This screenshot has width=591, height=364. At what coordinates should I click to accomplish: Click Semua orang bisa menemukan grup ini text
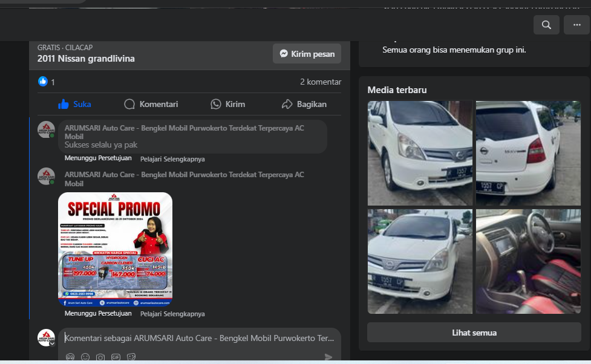coord(454,50)
